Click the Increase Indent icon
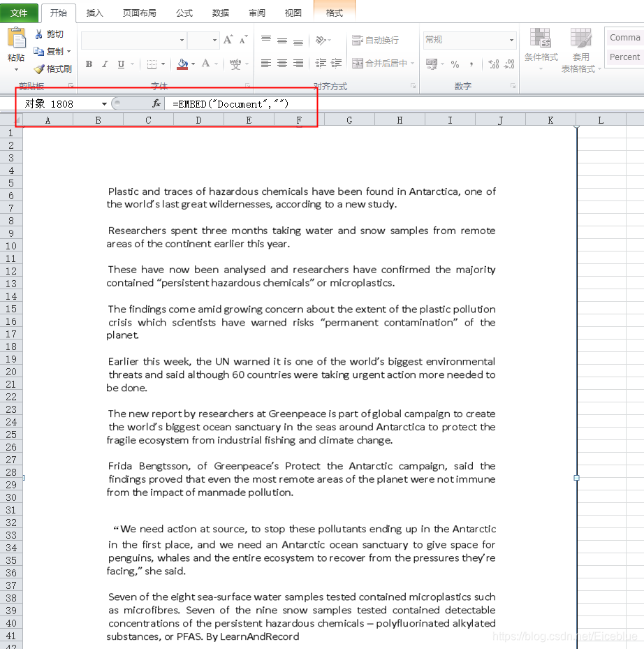Screen dimensions: 644x649 pos(337,64)
